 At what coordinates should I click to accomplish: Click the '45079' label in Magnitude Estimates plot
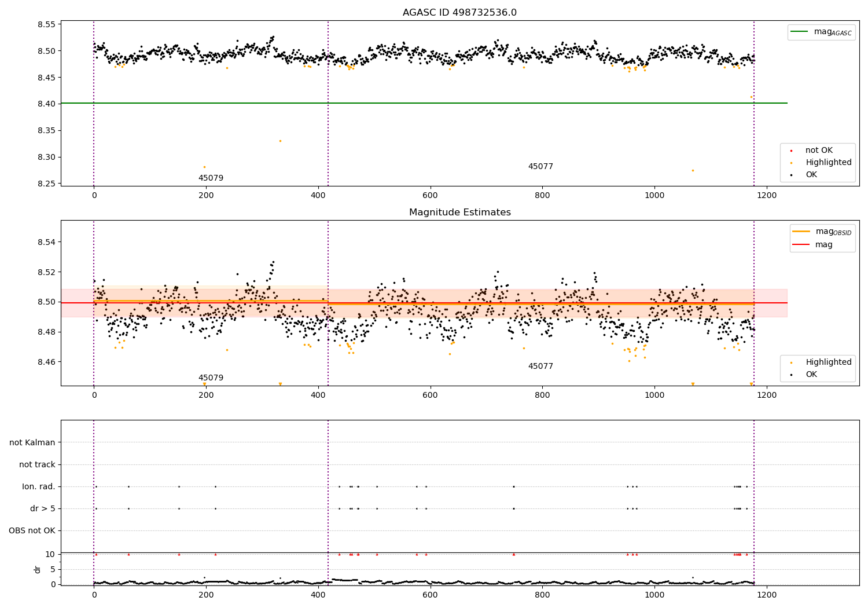point(211,378)
